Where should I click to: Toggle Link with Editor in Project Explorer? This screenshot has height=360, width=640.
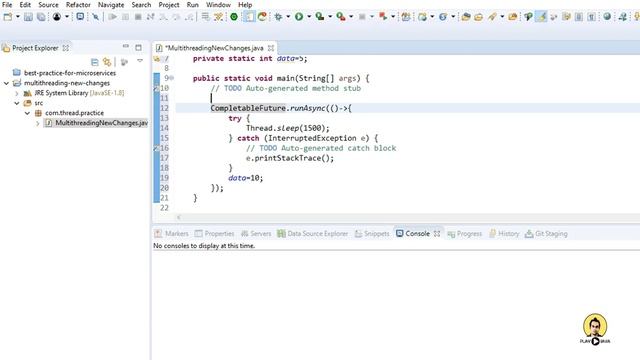pos(107,62)
